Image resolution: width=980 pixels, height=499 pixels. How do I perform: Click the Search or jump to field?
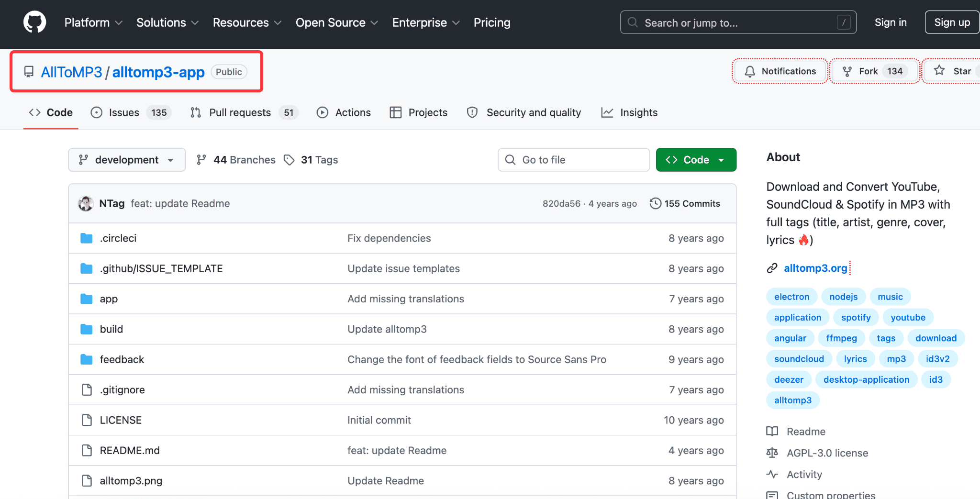coord(738,22)
